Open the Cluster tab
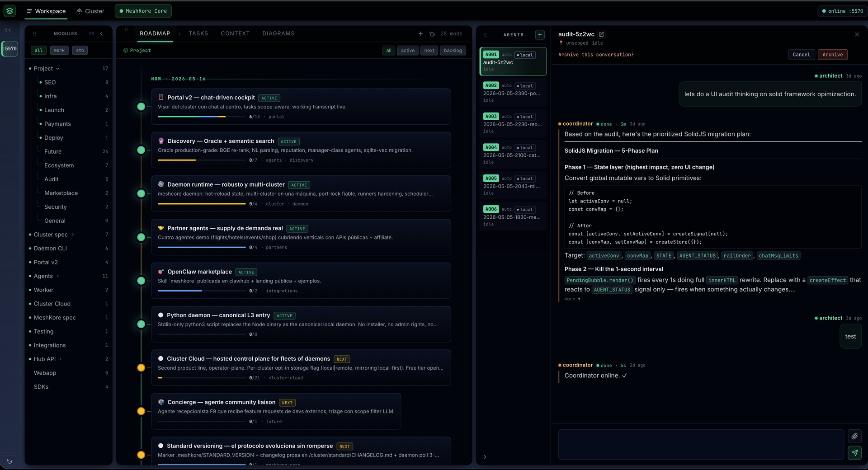This screenshot has height=470, width=868. tap(90, 11)
